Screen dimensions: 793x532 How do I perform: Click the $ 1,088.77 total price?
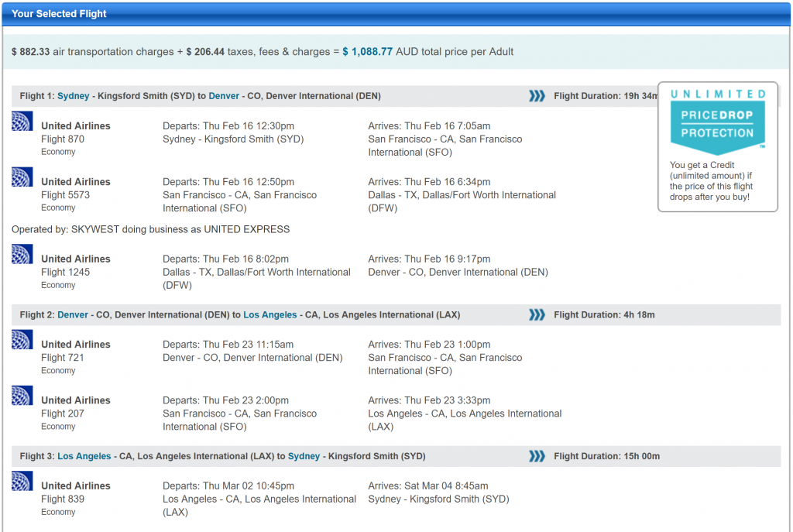click(x=368, y=52)
